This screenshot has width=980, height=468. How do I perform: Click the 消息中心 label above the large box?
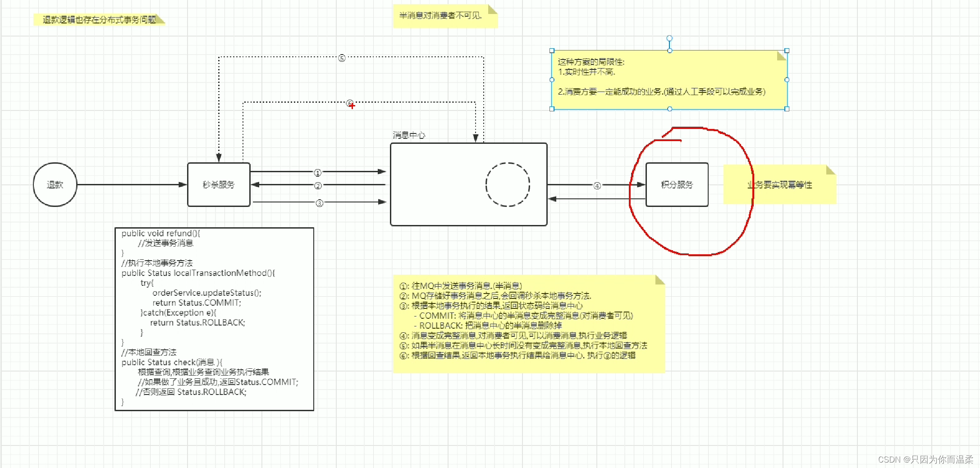pos(409,135)
